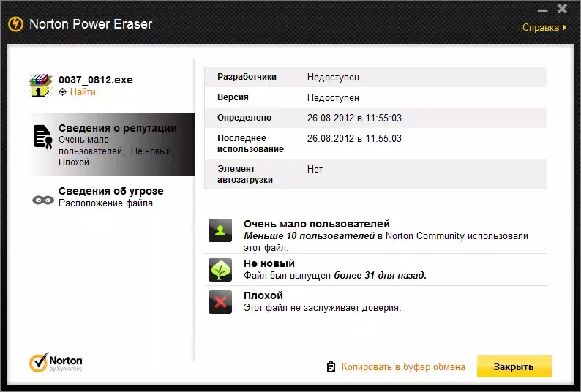Open the Справка help link
This screenshot has height=392, width=581.
[x=540, y=27]
